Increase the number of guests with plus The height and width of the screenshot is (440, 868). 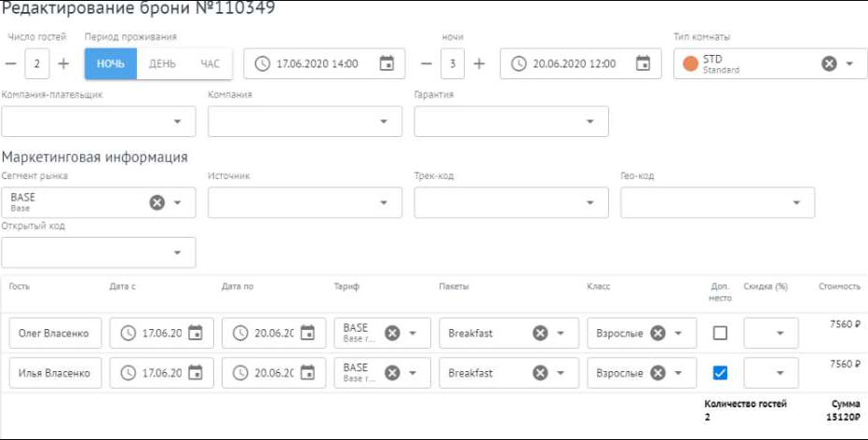click(63, 63)
